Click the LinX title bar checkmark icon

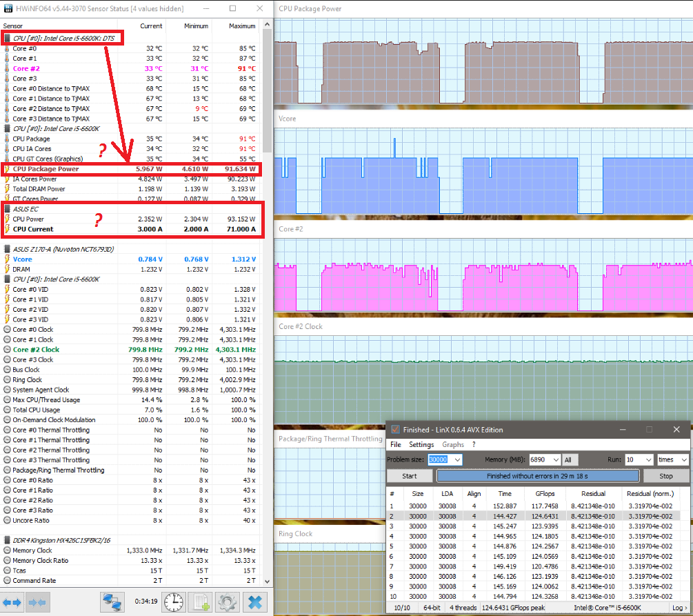[396, 429]
